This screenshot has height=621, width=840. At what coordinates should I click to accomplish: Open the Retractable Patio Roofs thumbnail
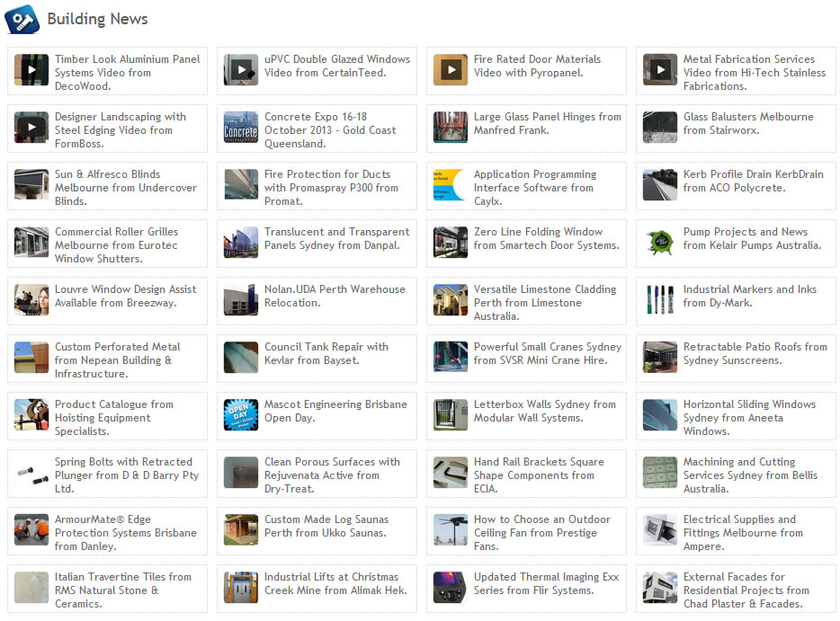[x=660, y=358]
